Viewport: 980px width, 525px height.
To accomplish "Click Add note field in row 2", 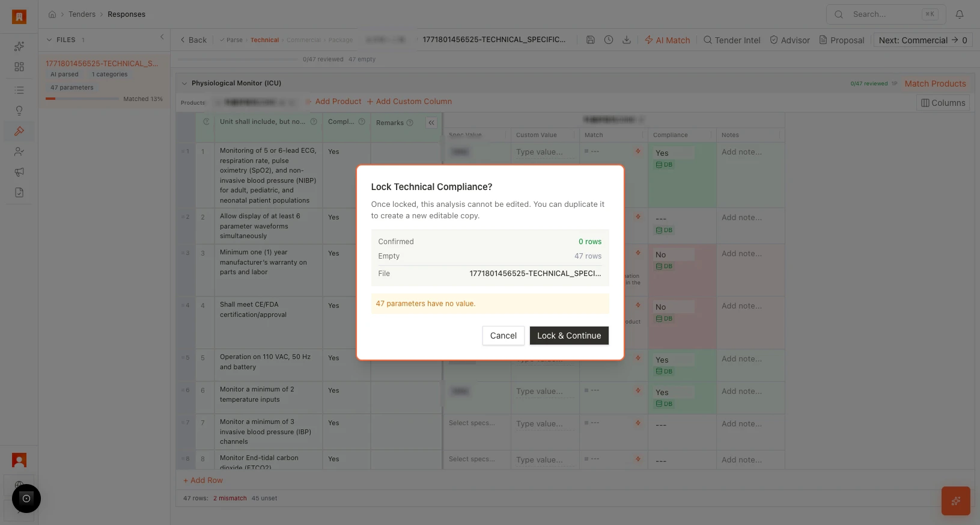I will (749, 218).
